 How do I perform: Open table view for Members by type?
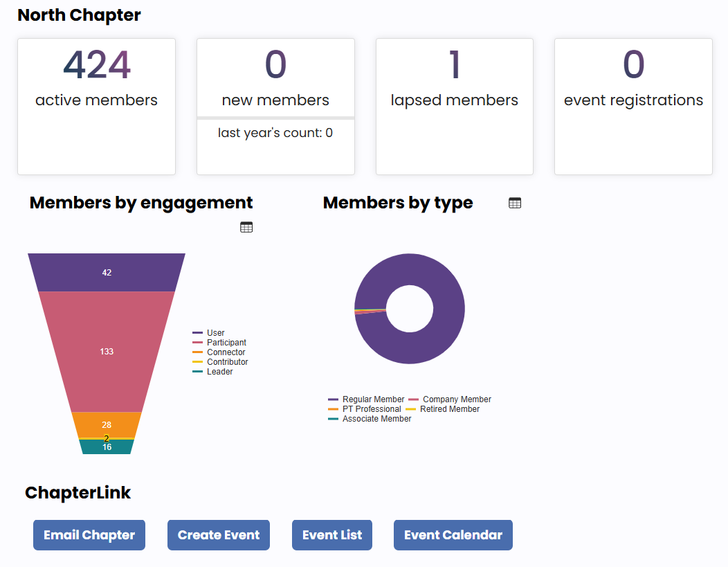point(514,203)
